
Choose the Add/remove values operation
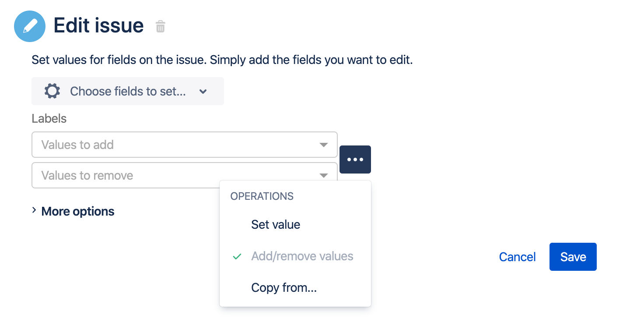(302, 256)
